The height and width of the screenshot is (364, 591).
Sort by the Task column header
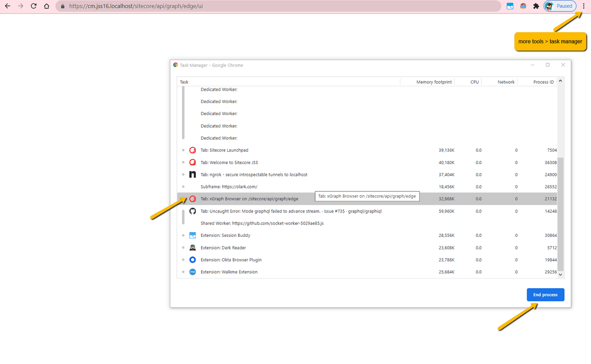(x=289, y=82)
